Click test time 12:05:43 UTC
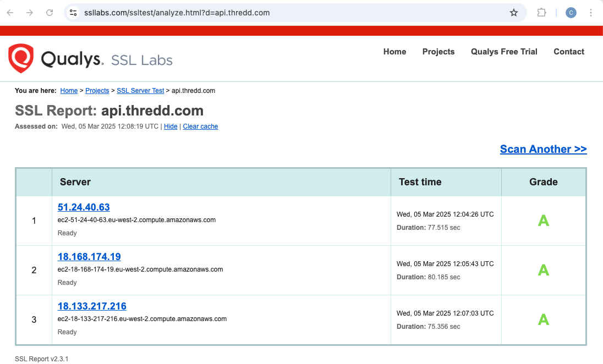Image resolution: width=603 pixels, height=364 pixels. click(x=445, y=264)
